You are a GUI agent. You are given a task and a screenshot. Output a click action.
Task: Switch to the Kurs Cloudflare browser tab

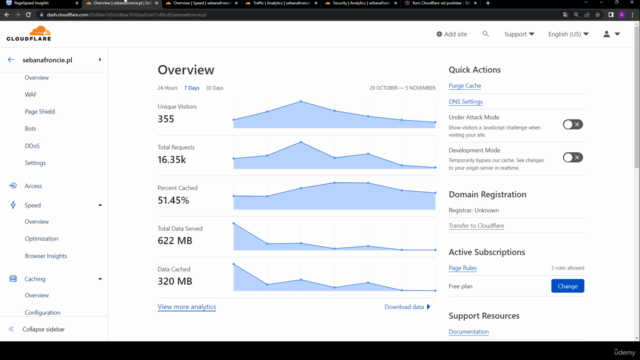(x=440, y=3)
